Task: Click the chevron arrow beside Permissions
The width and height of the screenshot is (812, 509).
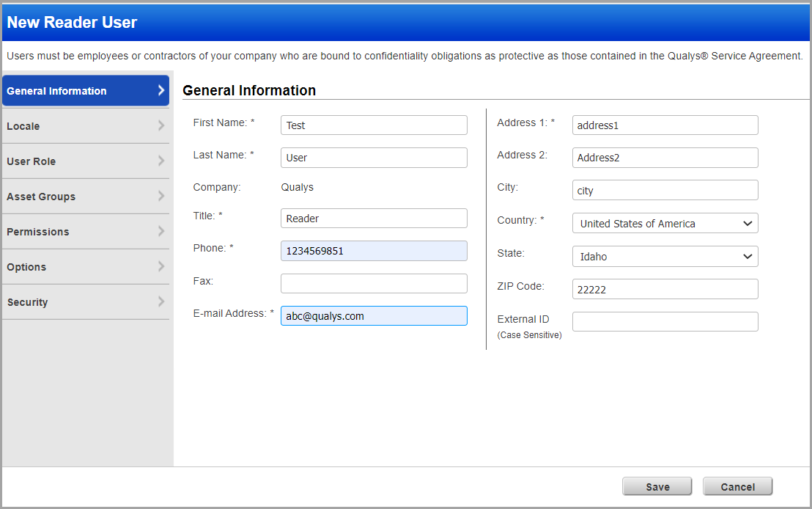Action: coord(161,231)
